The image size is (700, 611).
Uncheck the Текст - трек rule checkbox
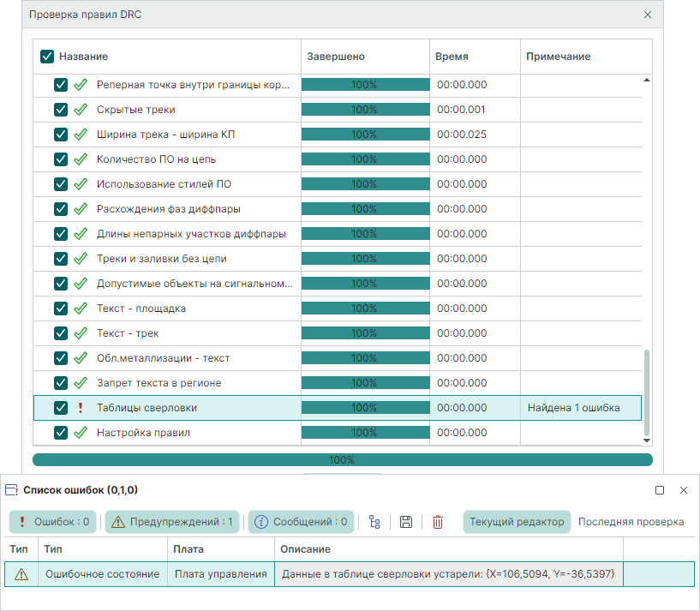coord(61,333)
